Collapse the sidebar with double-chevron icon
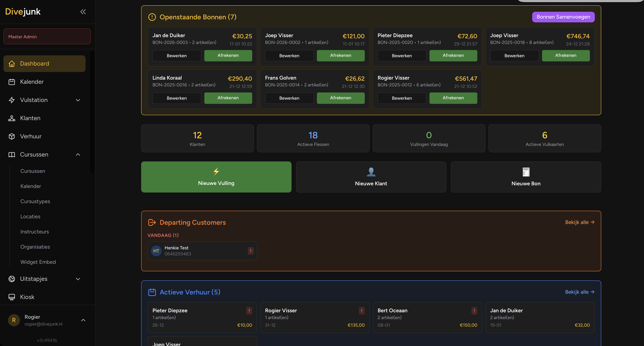Screen dimensions: 644x346 point(83,12)
